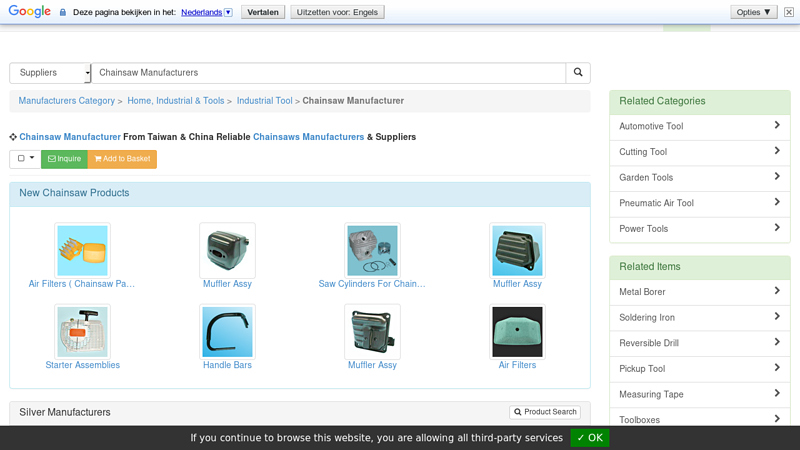Open Home, Industrial & Tools breadcrumb
This screenshot has height=450, width=800.
pos(176,101)
